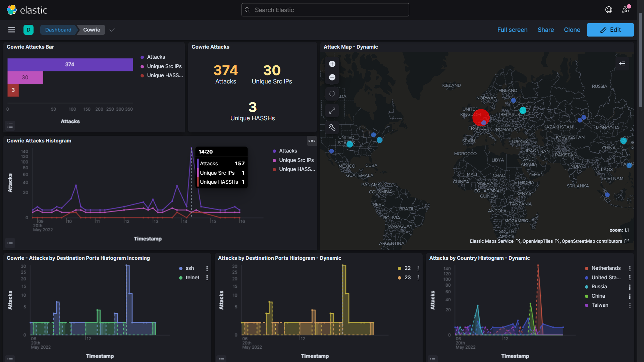Toggle legend on Dynamic Destination Ports panel
The width and height of the screenshot is (644, 362).
tap(221, 359)
